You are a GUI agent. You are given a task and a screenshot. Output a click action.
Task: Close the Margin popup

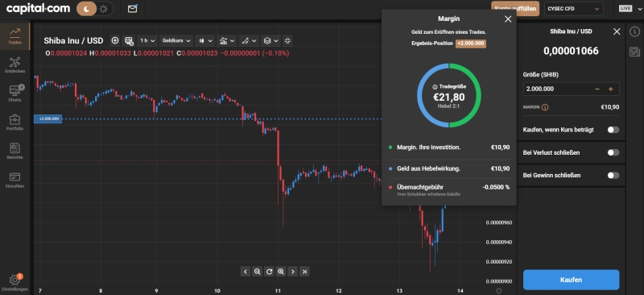pyautogui.click(x=508, y=19)
